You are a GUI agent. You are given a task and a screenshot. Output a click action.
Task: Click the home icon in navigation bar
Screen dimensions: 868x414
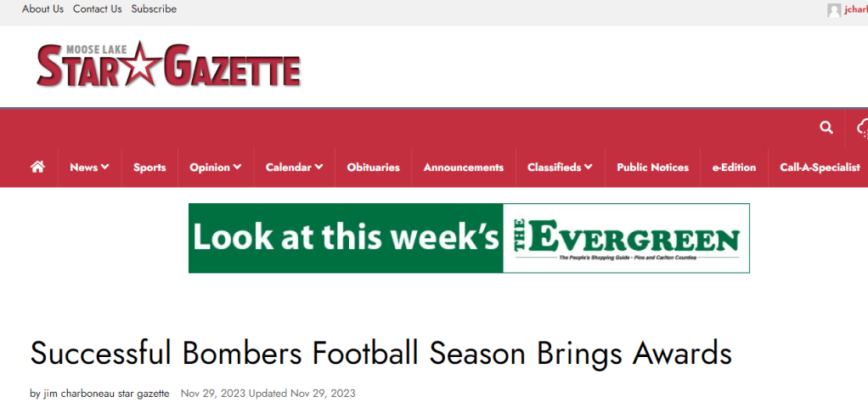tap(37, 167)
